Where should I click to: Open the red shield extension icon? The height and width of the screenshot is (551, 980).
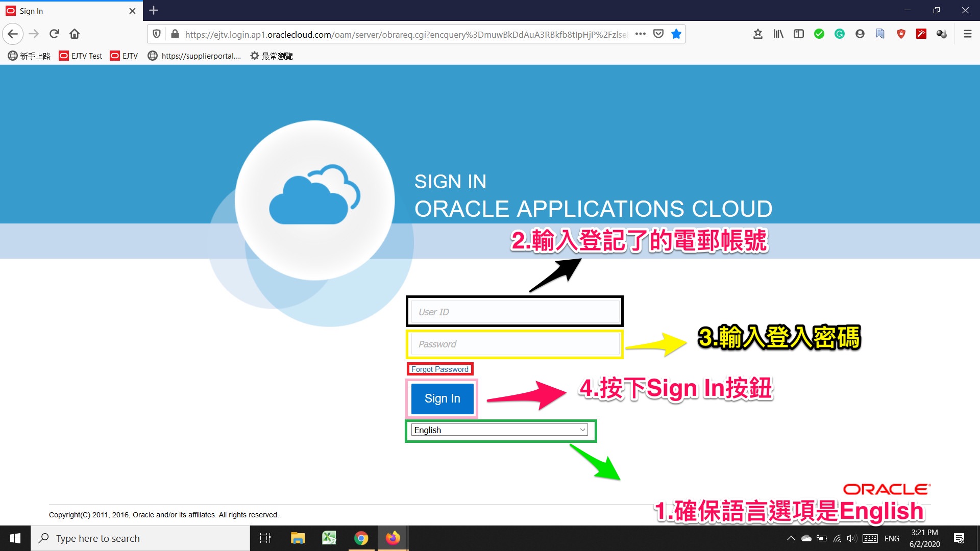[x=901, y=34]
